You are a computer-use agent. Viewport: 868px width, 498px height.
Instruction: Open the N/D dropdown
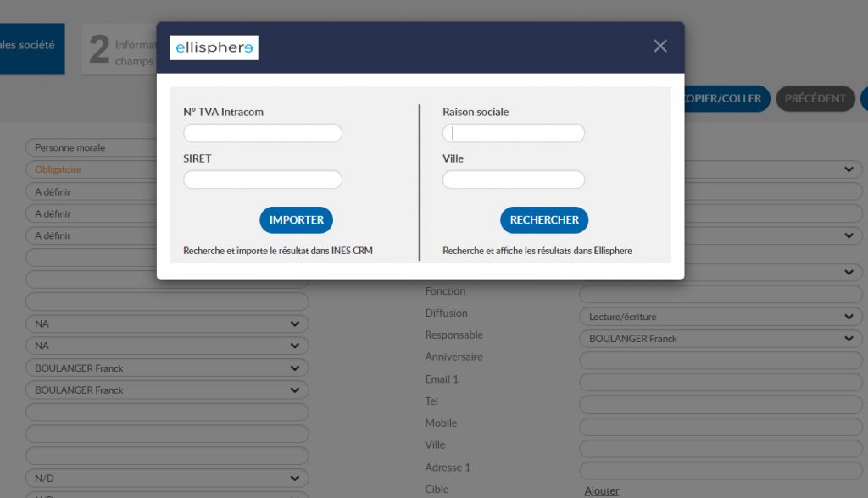click(167, 478)
